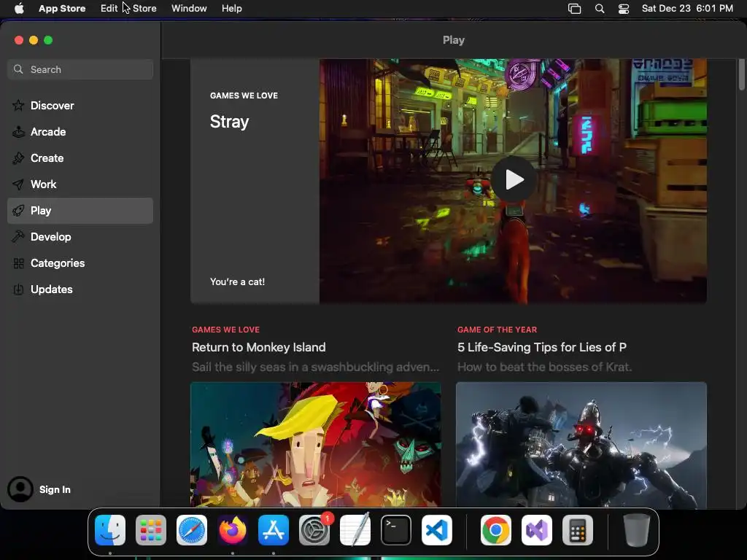Click the Updates download icon in sidebar
This screenshot has width=747, height=560.
(x=18, y=289)
